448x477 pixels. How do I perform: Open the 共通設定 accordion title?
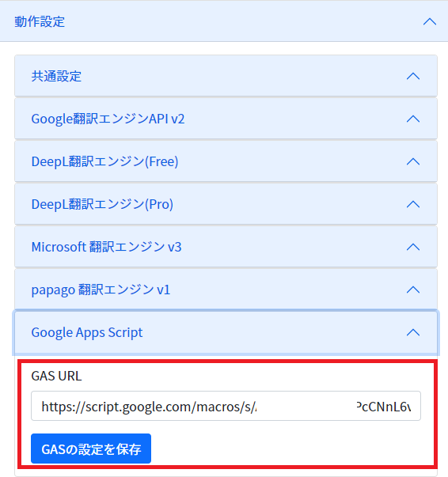pyautogui.click(x=56, y=76)
